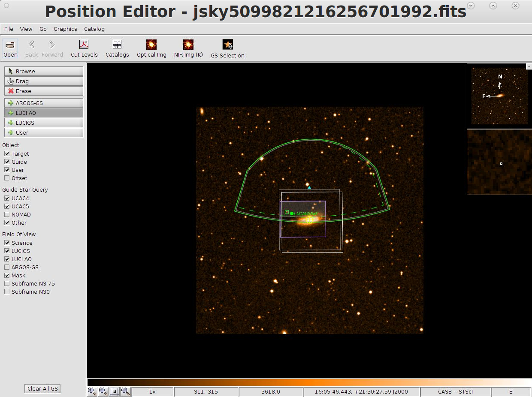The width and height of the screenshot is (532, 397).
Task: Hide the Science field of view
Action: (7, 243)
